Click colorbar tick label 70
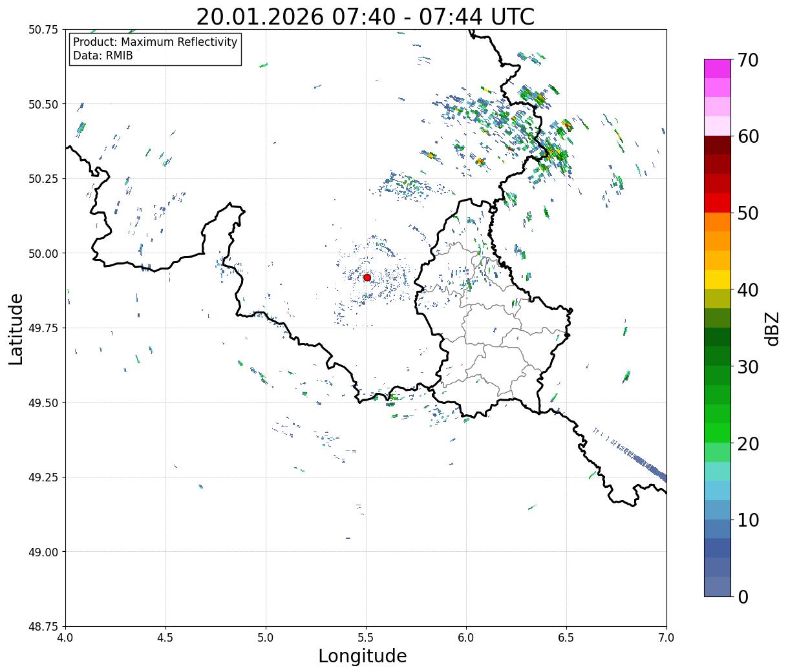788x672 pixels. coord(748,60)
